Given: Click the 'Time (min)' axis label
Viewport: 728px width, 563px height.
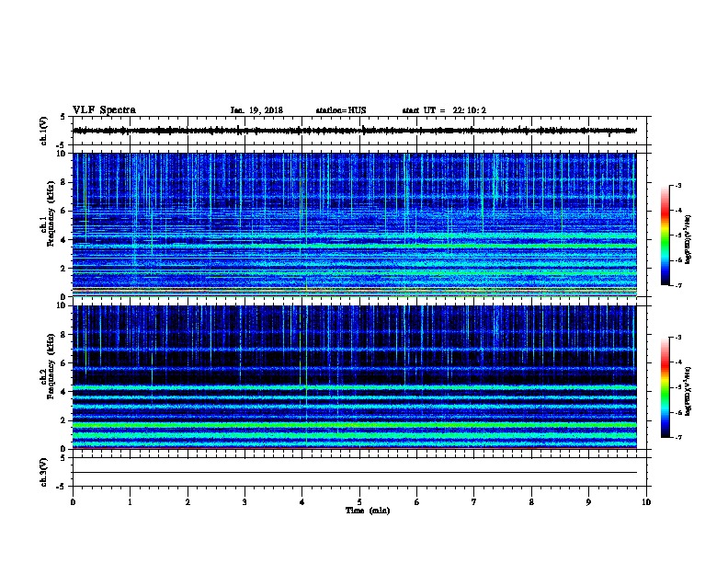Looking at the screenshot, I should [x=368, y=511].
